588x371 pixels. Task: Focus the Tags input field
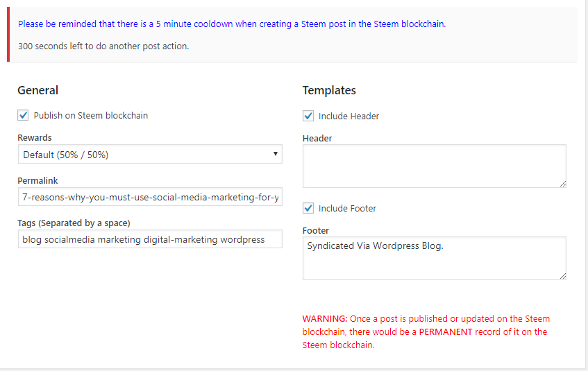point(150,239)
